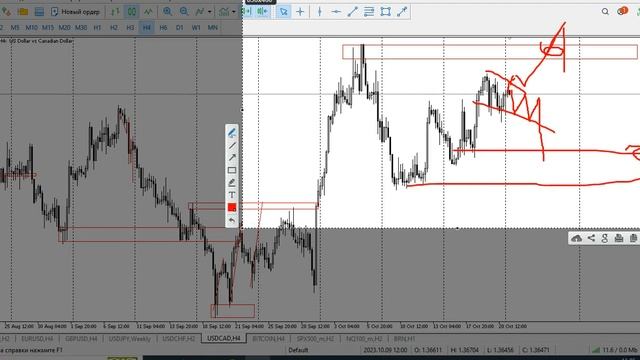
Task: Open the BRN,H1 chart tab
Action: (x=404, y=339)
